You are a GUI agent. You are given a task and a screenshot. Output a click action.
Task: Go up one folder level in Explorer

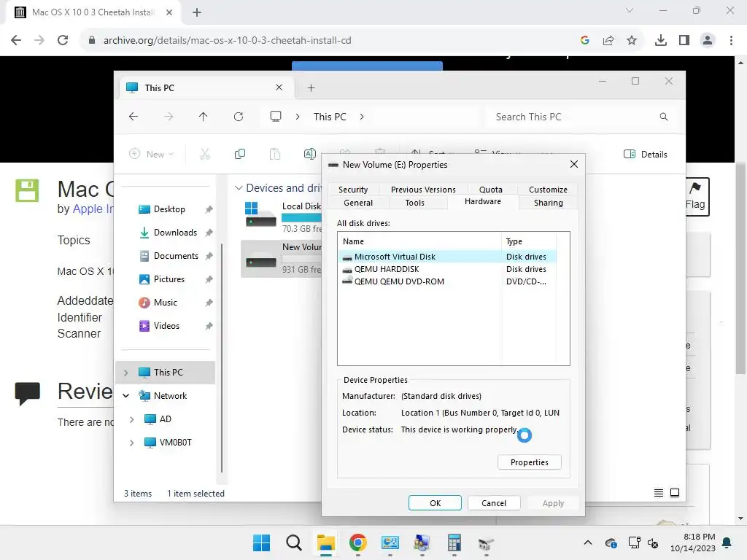click(x=204, y=117)
